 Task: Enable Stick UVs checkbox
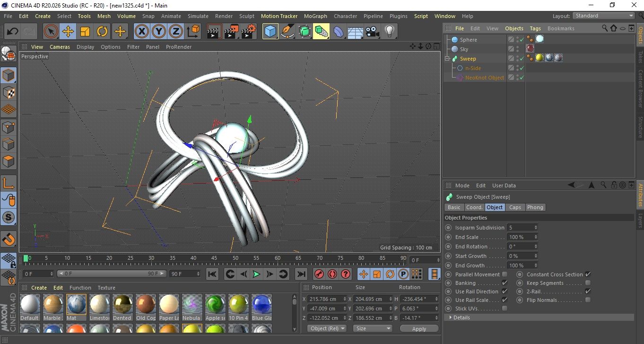tap(505, 309)
